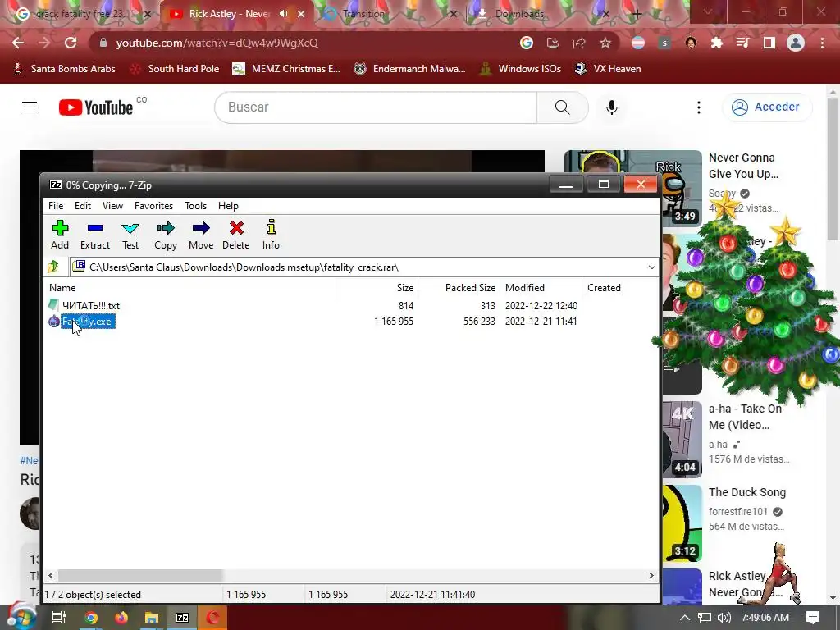Open the Chrome extensions puzzle icon
Image resolution: width=840 pixels, height=630 pixels.
(x=717, y=43)
